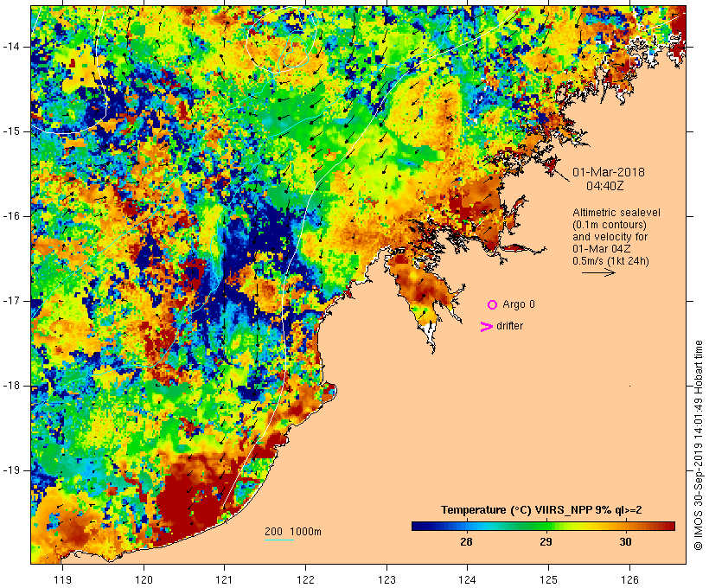Click the latitude axis label -19
Image resolution: width=709 pixels, height=588 pixels.
[10, 470]
